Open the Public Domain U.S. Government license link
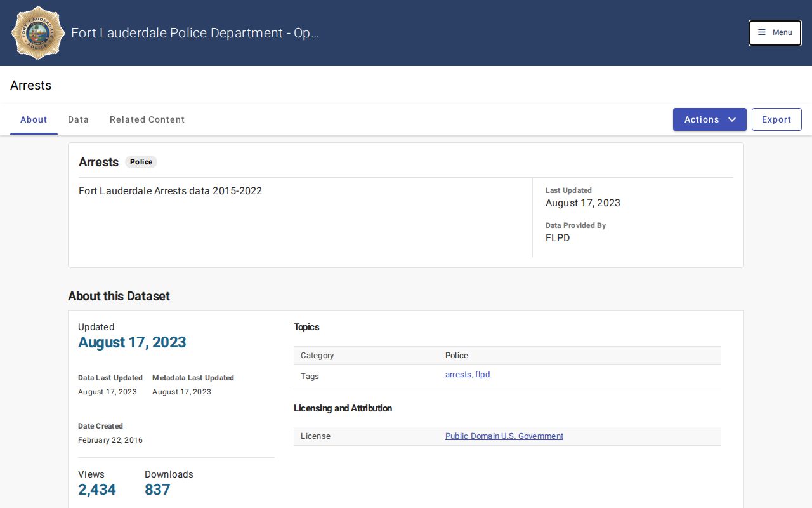Viewport: 812px width, 508px height. point(504,436)
